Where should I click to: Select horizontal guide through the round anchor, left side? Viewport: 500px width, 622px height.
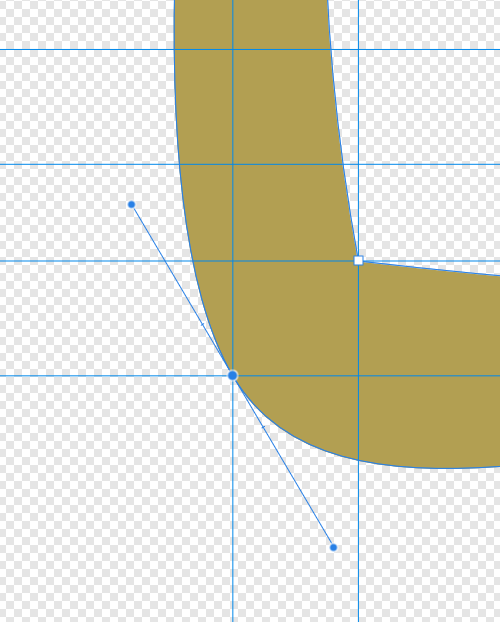[x=111, y=375]
